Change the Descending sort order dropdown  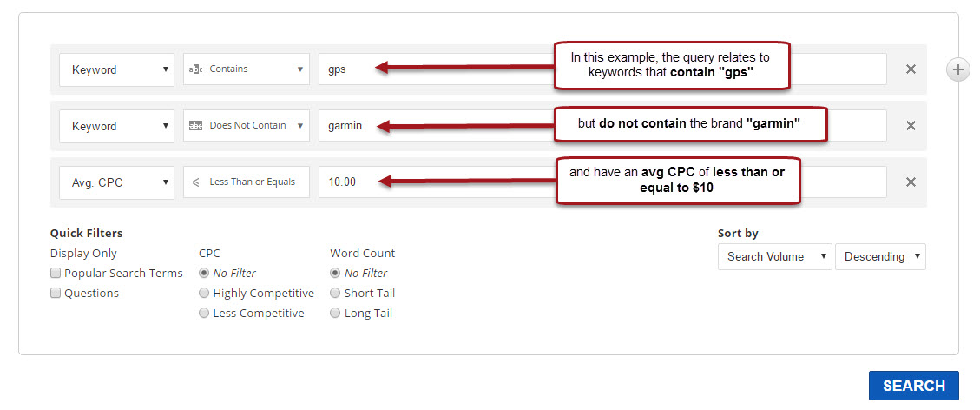(x=880, y=257)
